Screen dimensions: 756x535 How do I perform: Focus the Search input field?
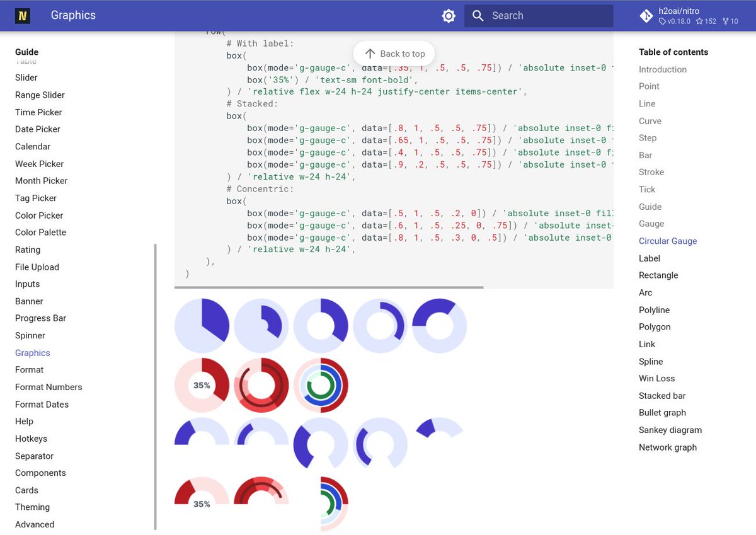[539, 16]
